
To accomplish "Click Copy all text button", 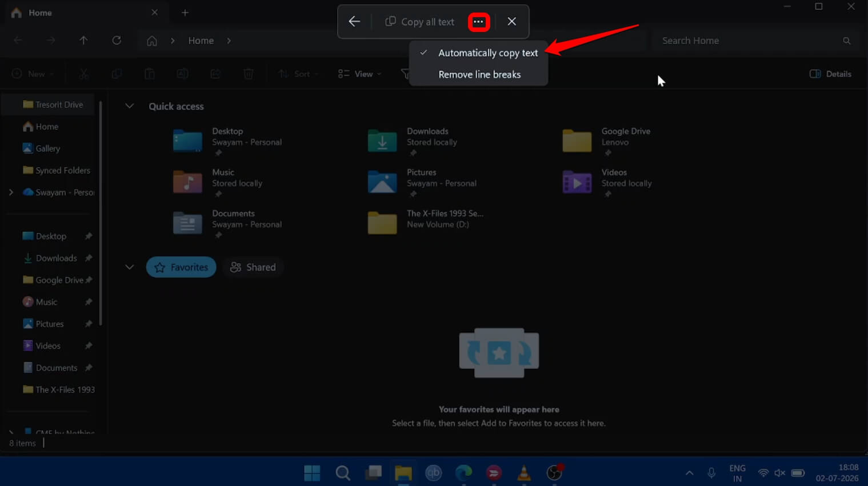I will 420,22.
